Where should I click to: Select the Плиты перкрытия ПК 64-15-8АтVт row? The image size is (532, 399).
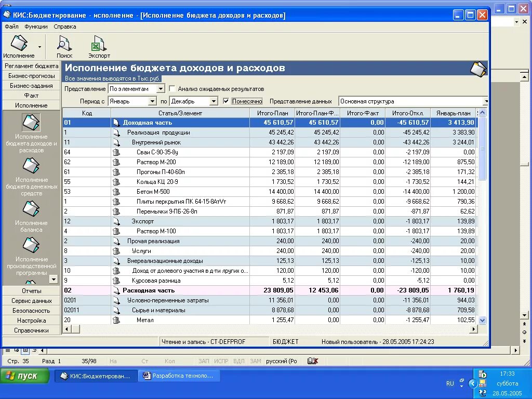pos(270,202)
